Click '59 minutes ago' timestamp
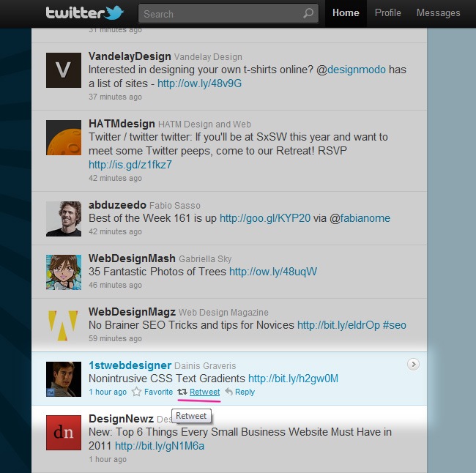This screenshot has height=473, width=476. pyautogui.click(x=115, y=338)
